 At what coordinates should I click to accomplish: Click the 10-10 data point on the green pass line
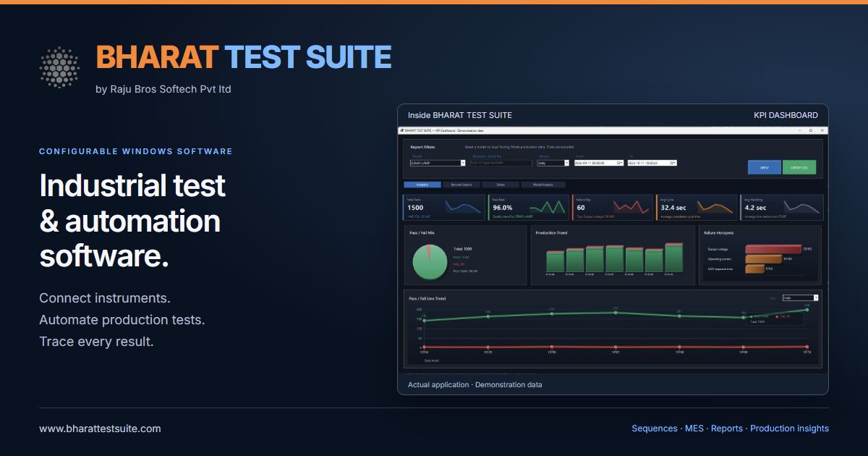tap(807, 310)
